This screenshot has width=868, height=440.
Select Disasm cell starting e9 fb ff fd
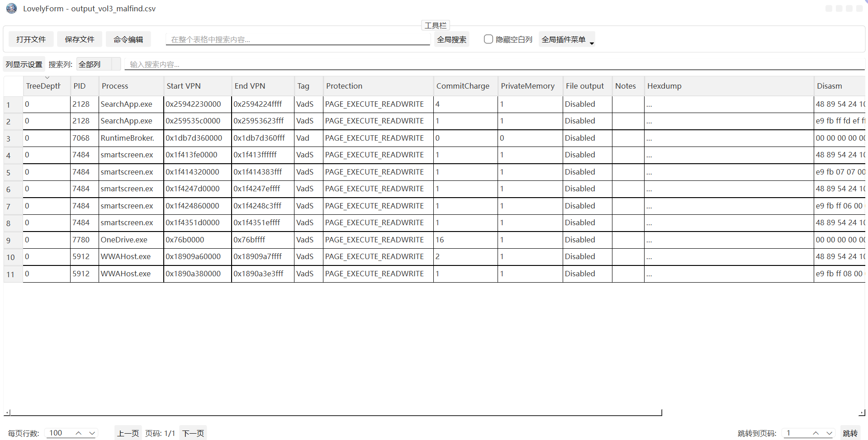click(x=840, y=121)
